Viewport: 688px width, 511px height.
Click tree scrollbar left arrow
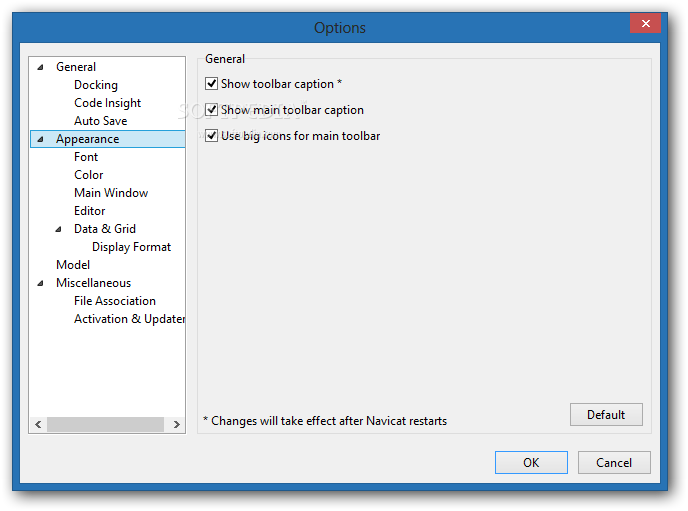pos(38,424)
